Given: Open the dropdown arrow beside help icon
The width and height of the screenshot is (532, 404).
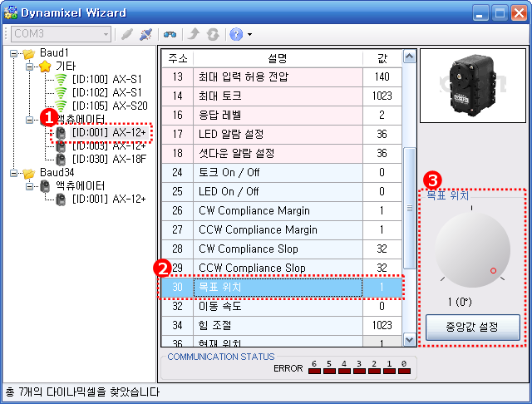Looking at the screenshot, I should click(x=249, y=35).
